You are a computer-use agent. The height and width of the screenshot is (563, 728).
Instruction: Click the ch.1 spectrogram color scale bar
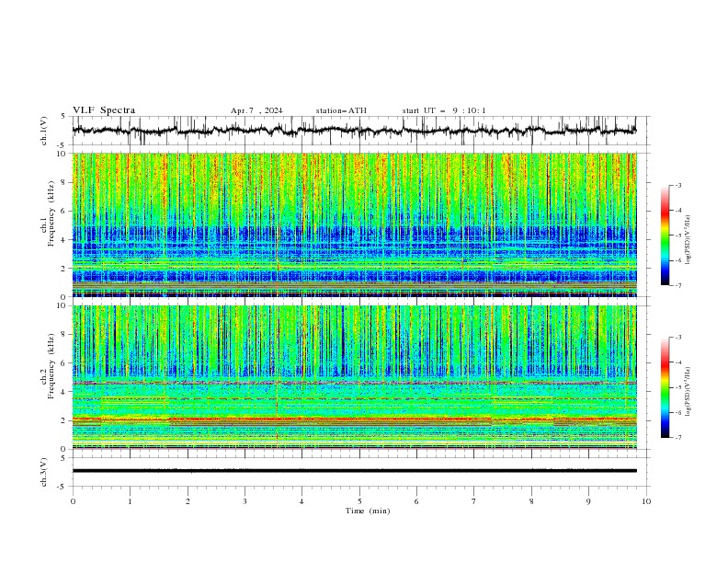665,236
